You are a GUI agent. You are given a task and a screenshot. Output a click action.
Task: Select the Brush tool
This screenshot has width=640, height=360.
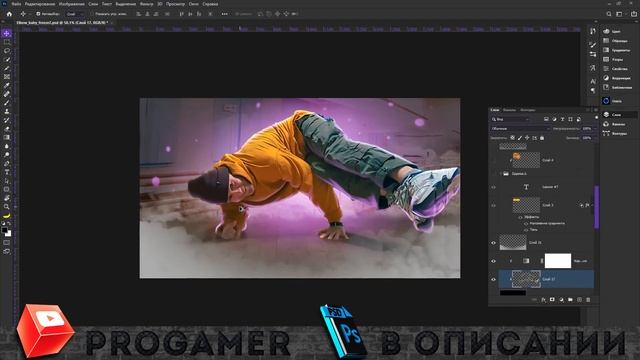7,103
